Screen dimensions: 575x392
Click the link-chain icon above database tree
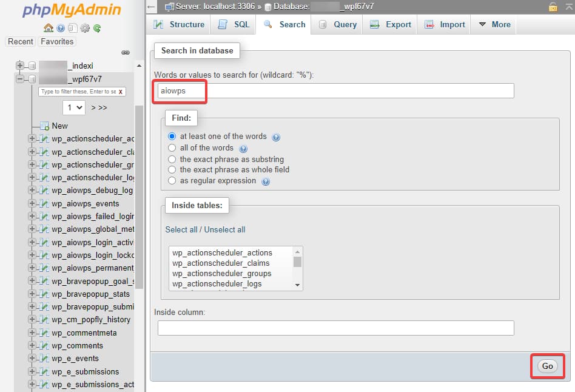(x=126, y=52)
